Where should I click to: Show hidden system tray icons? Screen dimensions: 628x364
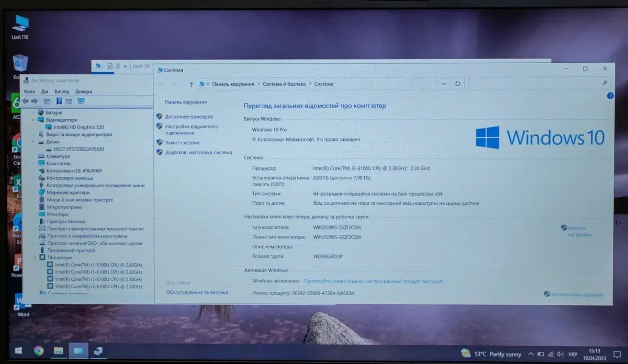point(531,354)
